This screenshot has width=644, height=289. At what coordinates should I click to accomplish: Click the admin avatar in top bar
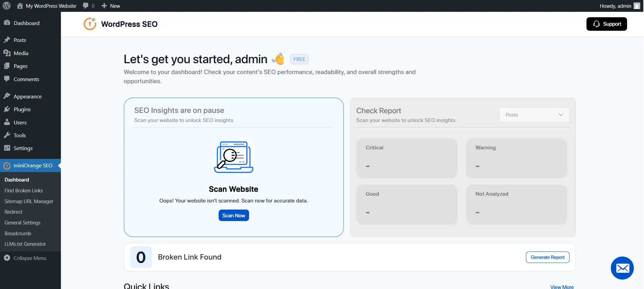coord(637,6)
